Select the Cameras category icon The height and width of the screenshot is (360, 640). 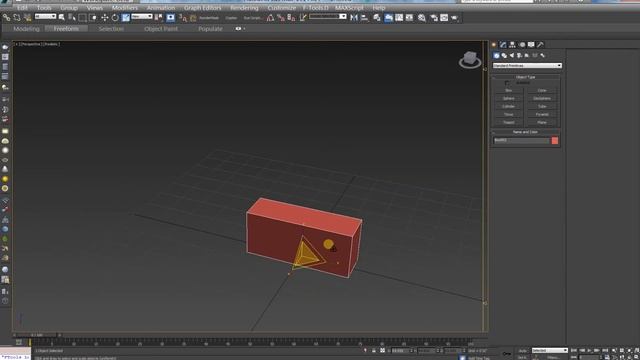coord(520,56)
